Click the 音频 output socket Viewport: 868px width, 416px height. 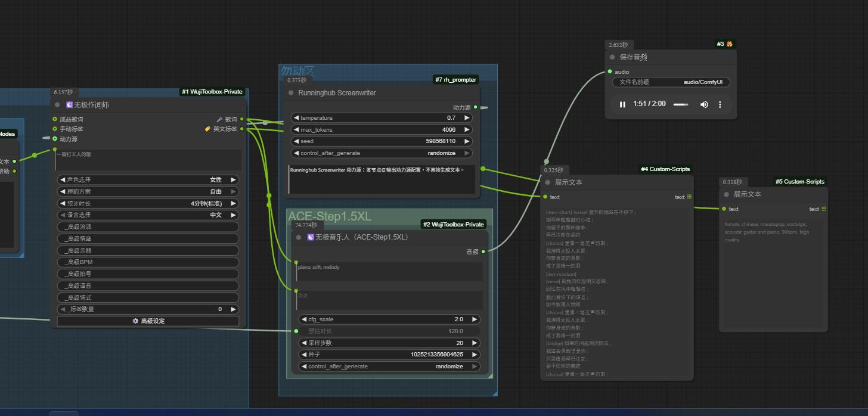(483, 252)
